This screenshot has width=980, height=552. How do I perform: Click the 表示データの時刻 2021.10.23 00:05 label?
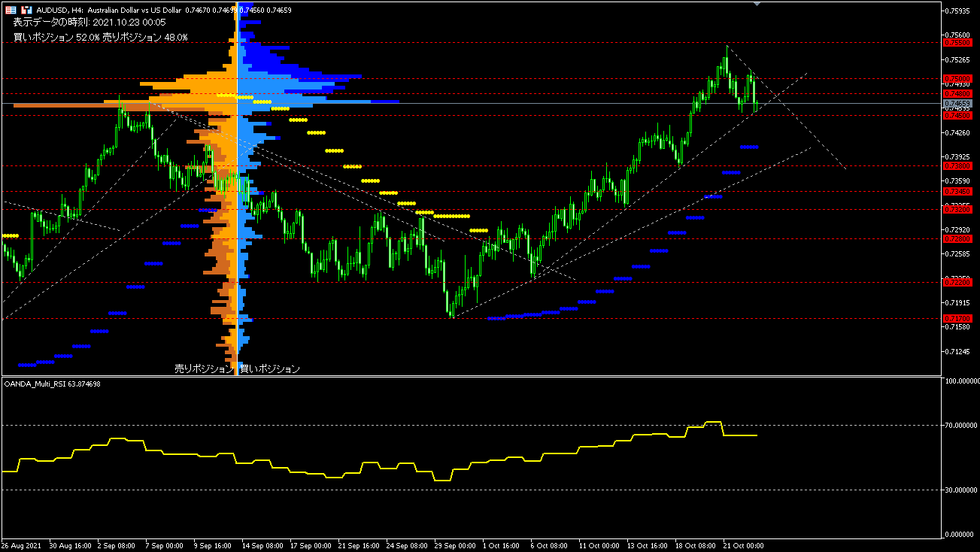point(90,23)
